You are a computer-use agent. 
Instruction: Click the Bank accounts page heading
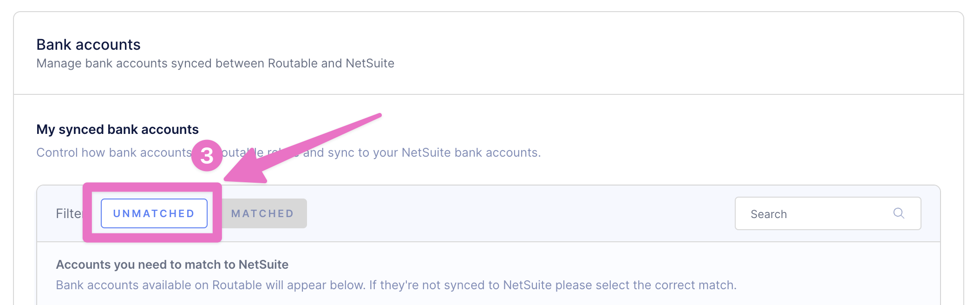pyautogui.click(x=88, y=45)
